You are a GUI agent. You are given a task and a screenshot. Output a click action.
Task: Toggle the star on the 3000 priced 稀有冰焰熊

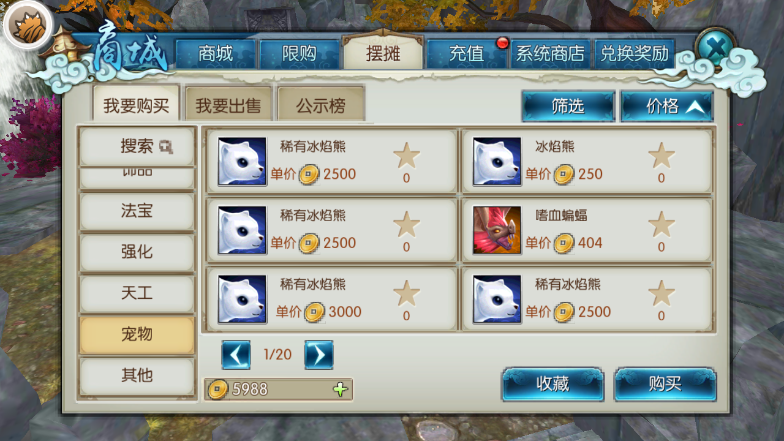point(406,293)
